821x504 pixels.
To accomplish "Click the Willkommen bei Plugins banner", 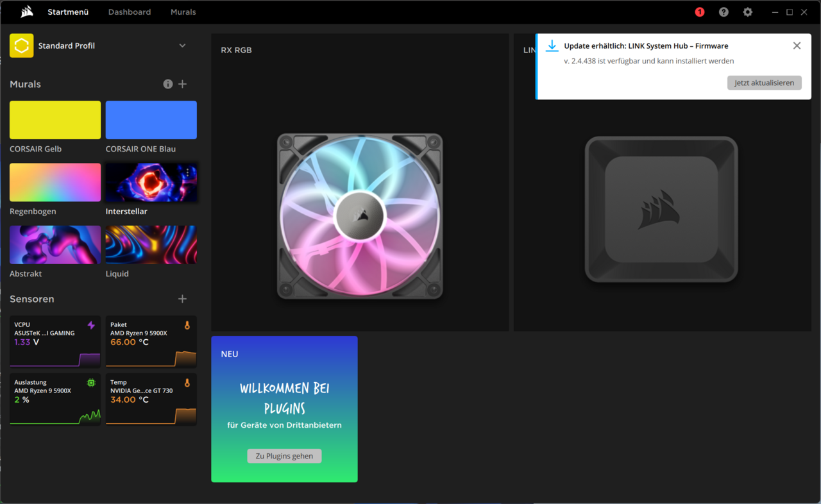I will point(284,409).
